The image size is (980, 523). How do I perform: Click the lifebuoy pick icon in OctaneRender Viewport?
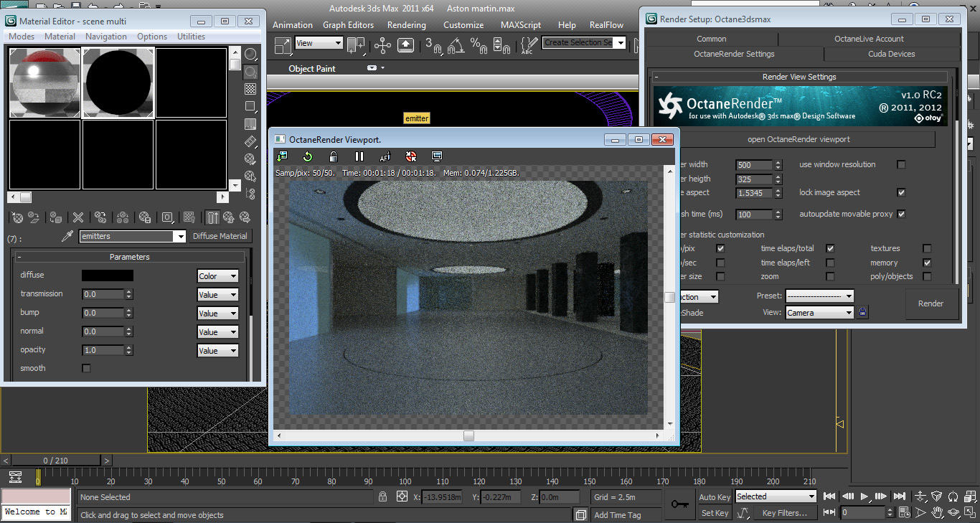(x=411, y=156)
